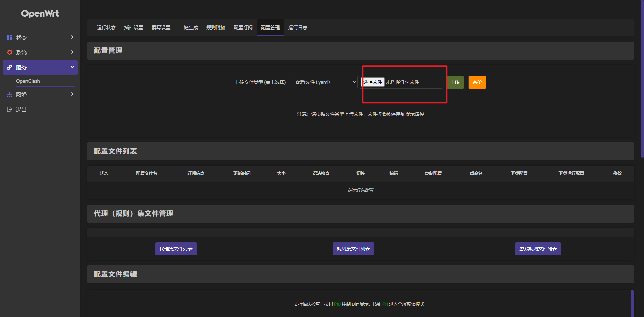Open the OpenClash menu entry
The height and width of the screenshot is (317, 644).
point(28,81)
